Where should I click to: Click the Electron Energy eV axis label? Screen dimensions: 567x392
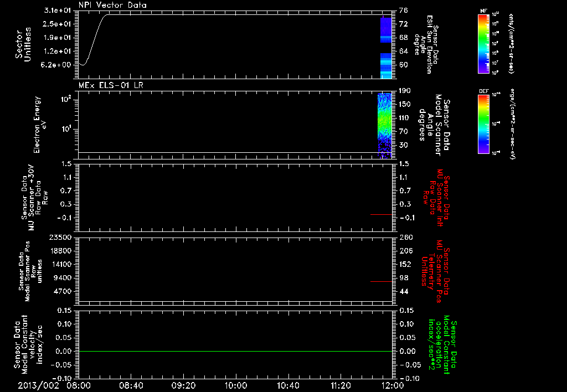click(x=40, y=125)
